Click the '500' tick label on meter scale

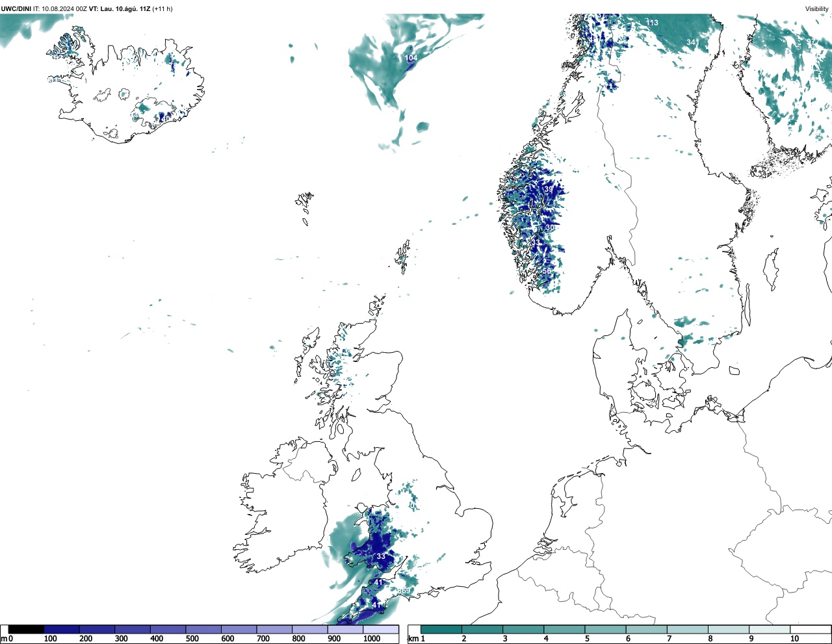point(192,639)
